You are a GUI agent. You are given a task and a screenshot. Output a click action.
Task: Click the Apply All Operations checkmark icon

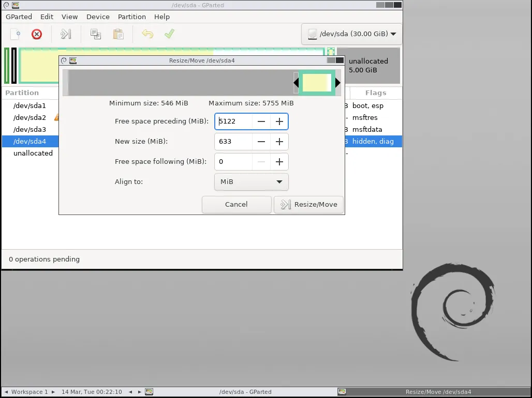click(169, 34)
